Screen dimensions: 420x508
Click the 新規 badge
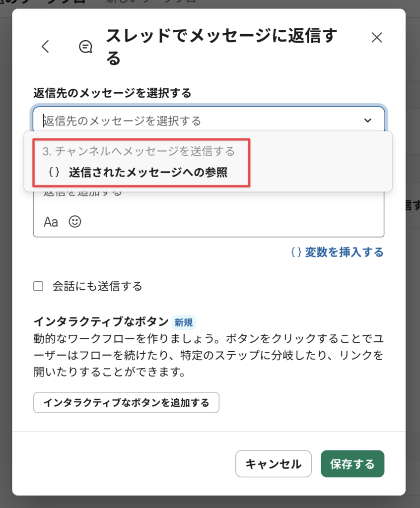[184, 322]
